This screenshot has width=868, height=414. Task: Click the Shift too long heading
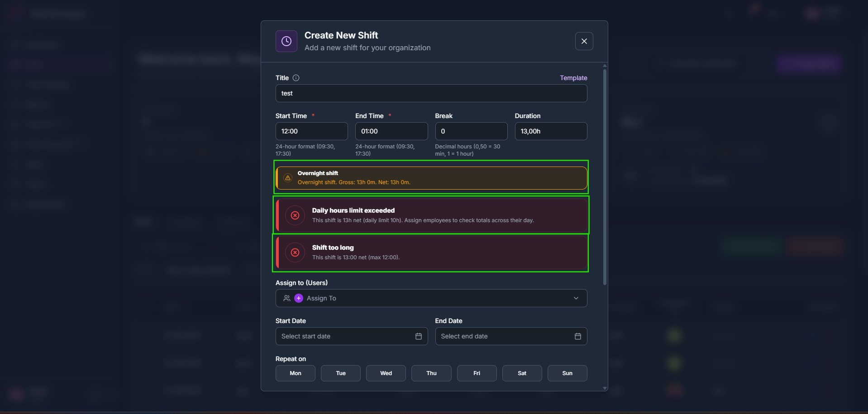333,247
